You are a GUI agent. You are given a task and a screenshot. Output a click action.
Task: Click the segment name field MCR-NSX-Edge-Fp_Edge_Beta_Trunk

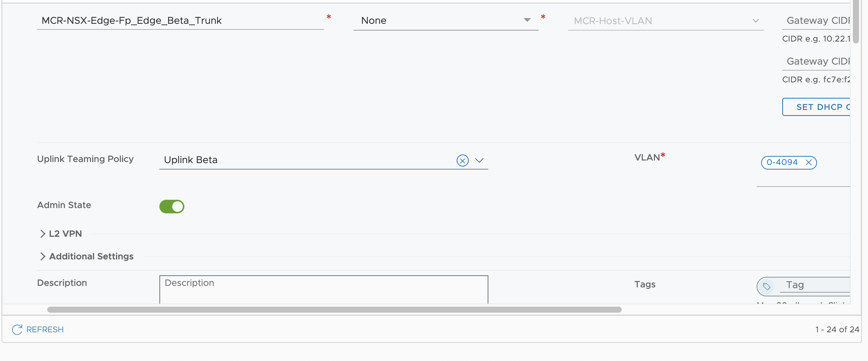click(x=181, y=20)
